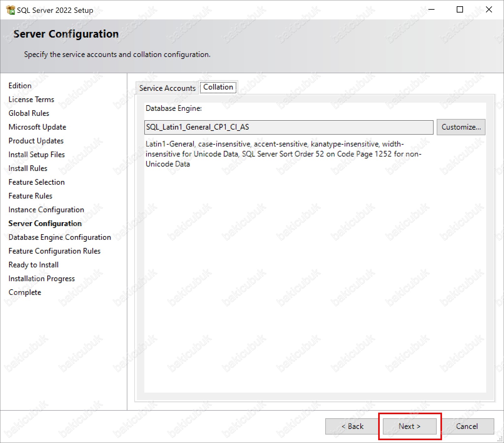Close the SQL Server 2022 Setup window

pyautogui.click(x=489, y=10)
